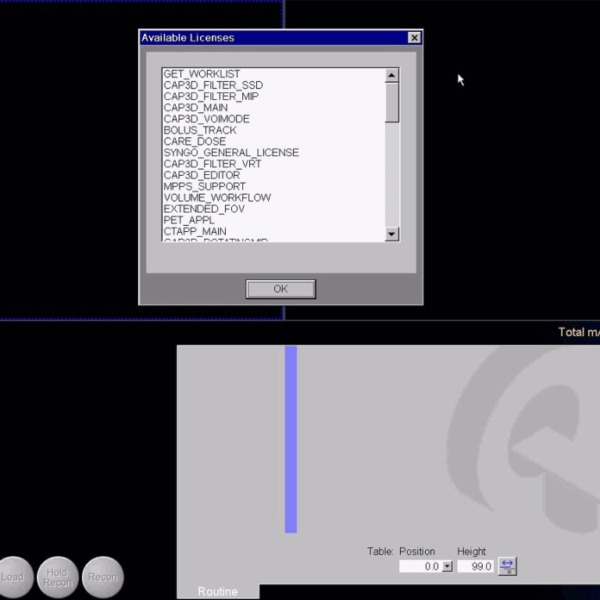Screen dimensions: 600x600
Task: Select CARE_DOSE license entry
Action: [x=195, y=142]
